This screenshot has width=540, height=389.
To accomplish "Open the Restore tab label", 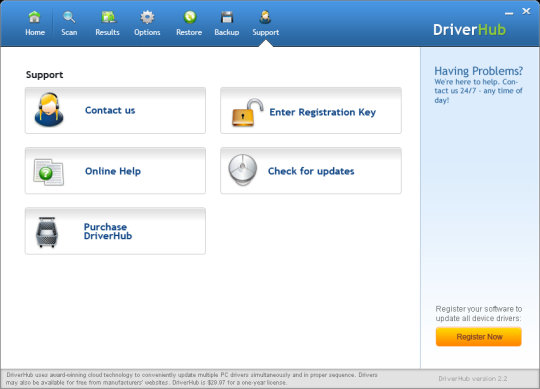I will (189, 32).
